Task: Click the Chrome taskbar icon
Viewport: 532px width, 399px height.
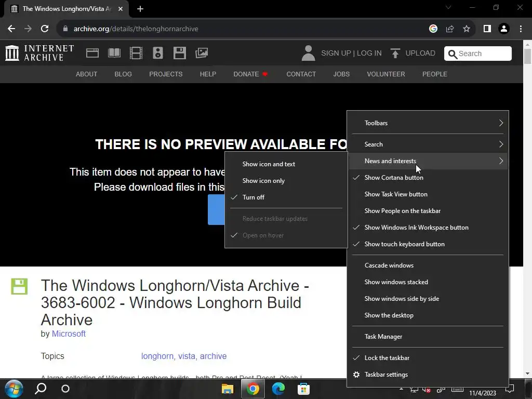Action: (253, 389)
